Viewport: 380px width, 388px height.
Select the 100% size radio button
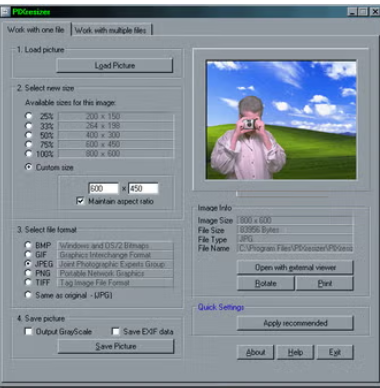coord(29,154)
